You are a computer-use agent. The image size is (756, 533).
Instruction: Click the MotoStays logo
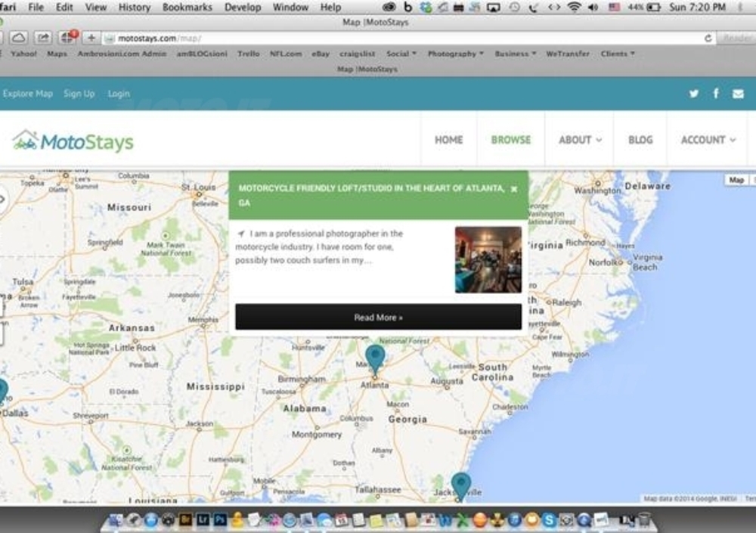pyautogui.click(x=73, y=141)
